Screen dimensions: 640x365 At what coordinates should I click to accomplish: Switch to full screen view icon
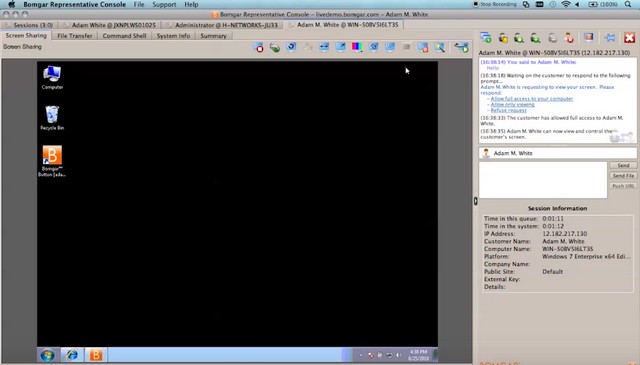click(340, 47)
